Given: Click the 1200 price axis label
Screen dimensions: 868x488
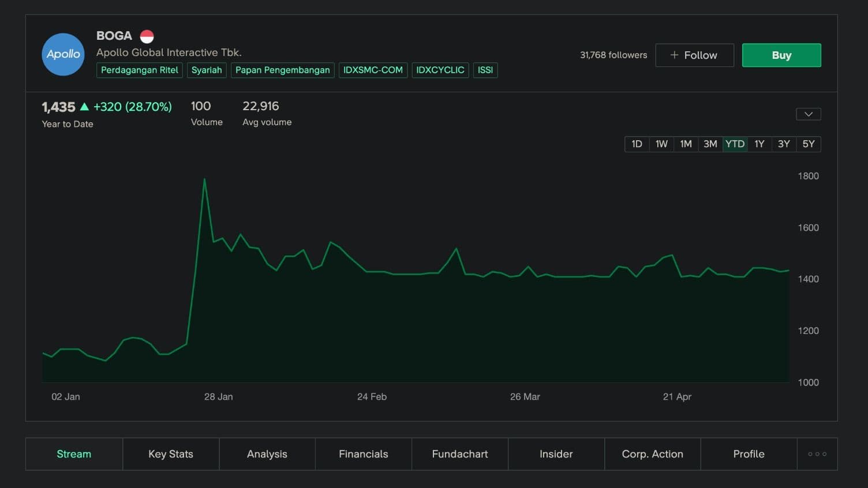Looking at the screenshot, I should coord(808,331).
